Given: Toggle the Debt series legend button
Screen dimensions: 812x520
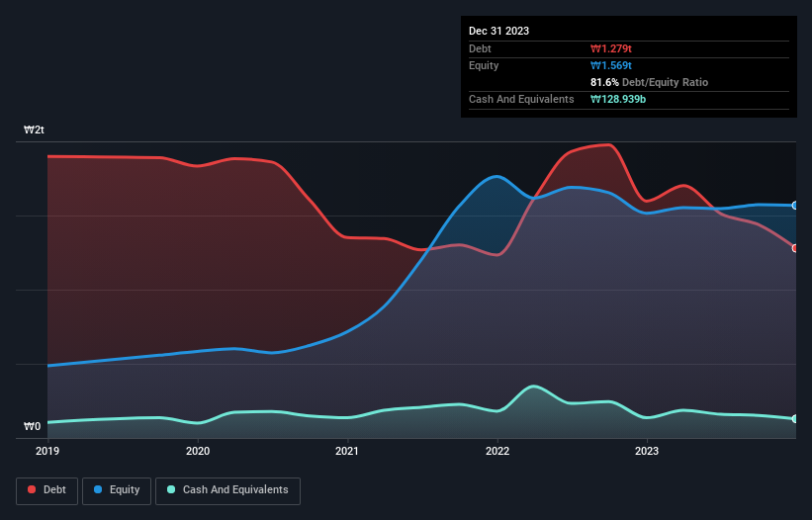Looking at the screenshot, I should pos(47,490).
